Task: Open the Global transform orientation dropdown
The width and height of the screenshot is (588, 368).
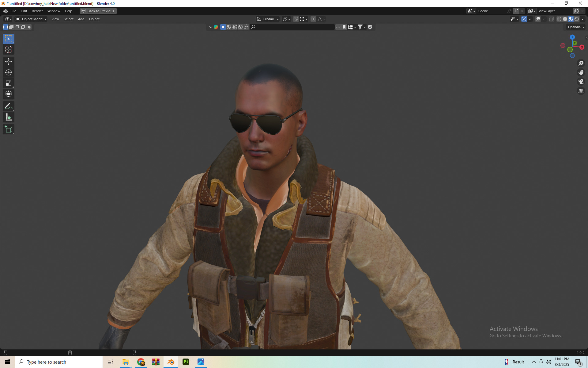Action: coord(268,19)
